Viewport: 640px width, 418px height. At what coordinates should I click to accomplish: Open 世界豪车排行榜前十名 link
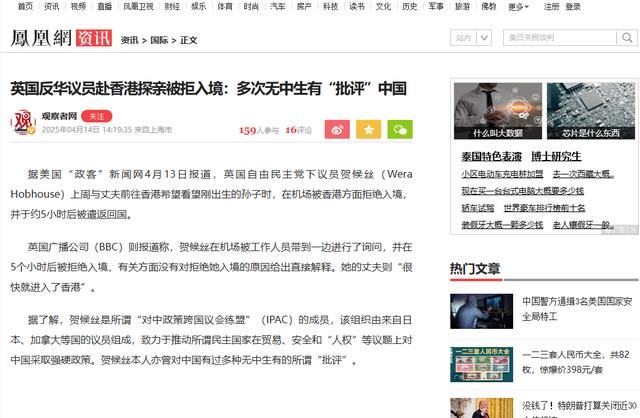tap(544, 208)
